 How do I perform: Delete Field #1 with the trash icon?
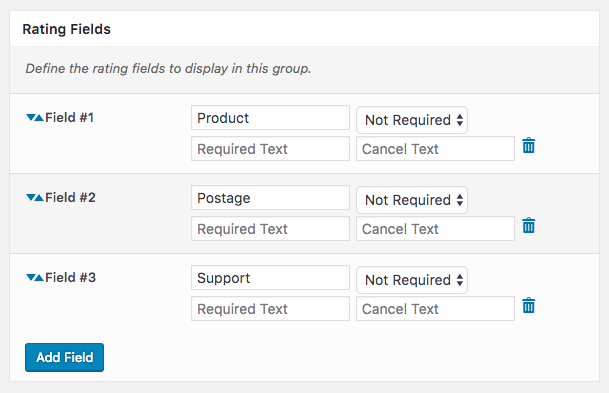pyautogui.click(x=529, y=146)
